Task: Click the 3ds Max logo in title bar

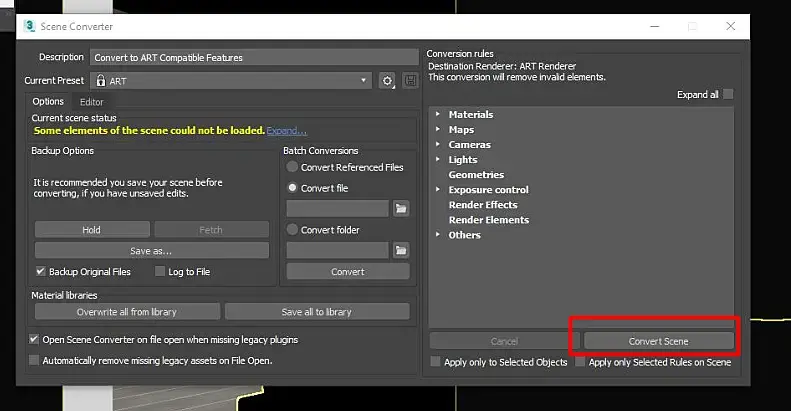Action: click(30, 26)
